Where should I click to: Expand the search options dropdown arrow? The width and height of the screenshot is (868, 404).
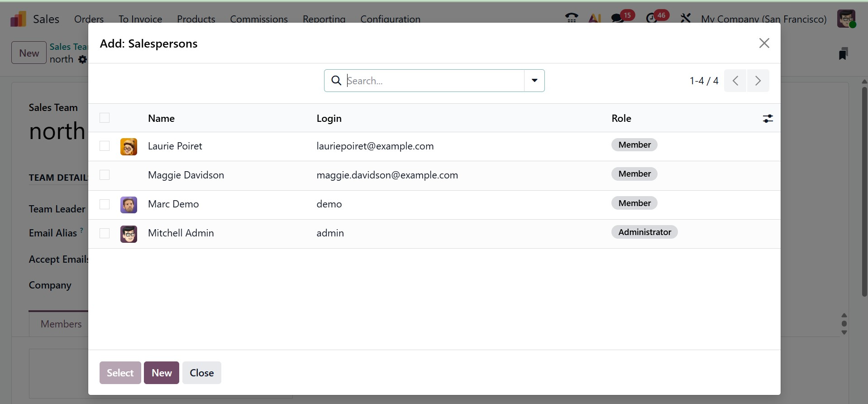point(534,81)
